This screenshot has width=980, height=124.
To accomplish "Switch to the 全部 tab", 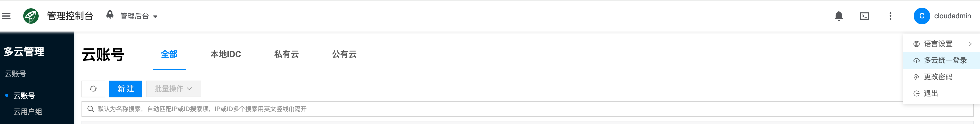I will (169, 55).
